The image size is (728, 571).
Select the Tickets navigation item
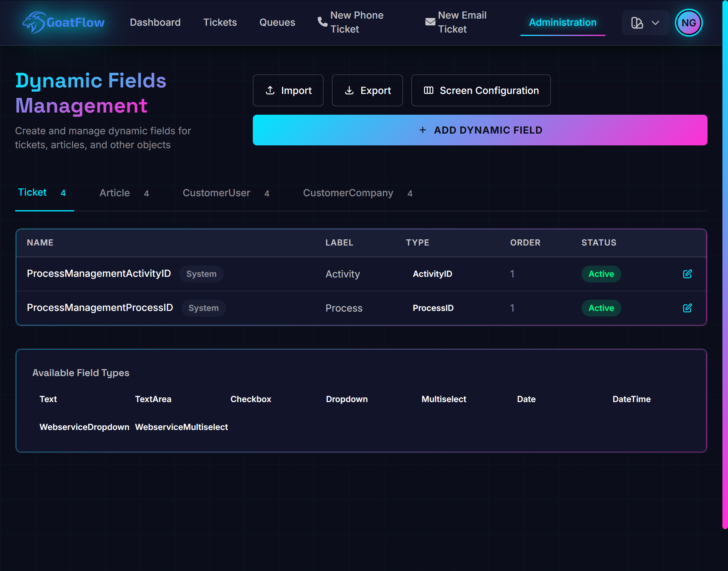point(220,22)
